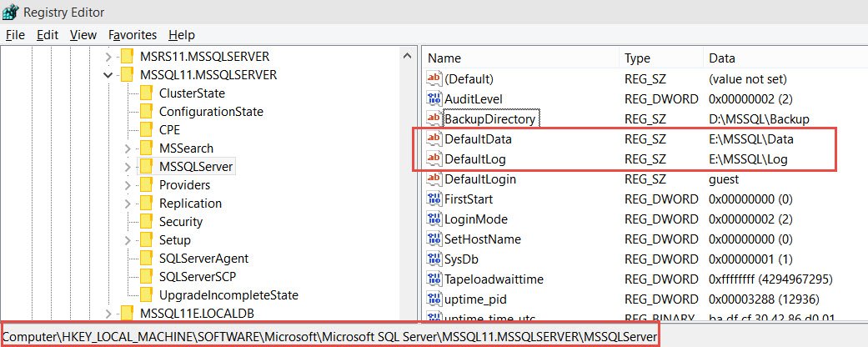
Task: Select the DefaultLogin value name
Action: pyautogui.click(x=480, y=179)
